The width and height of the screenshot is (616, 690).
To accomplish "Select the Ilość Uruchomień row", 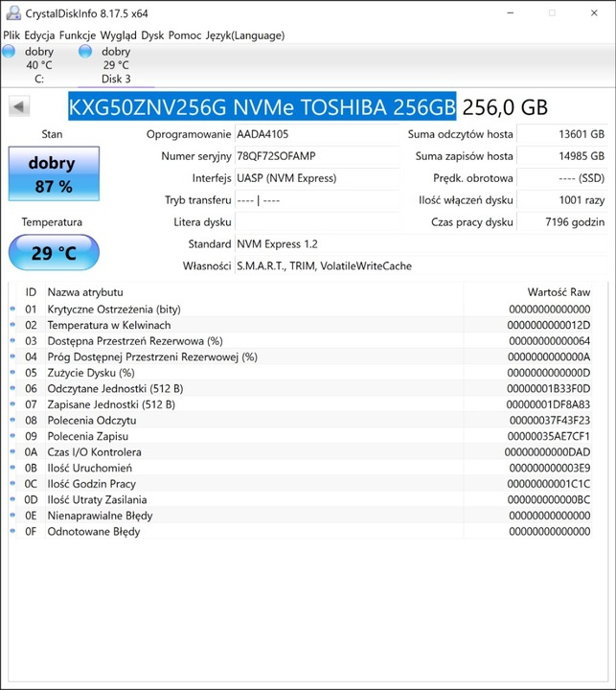I will pos(301,468).
